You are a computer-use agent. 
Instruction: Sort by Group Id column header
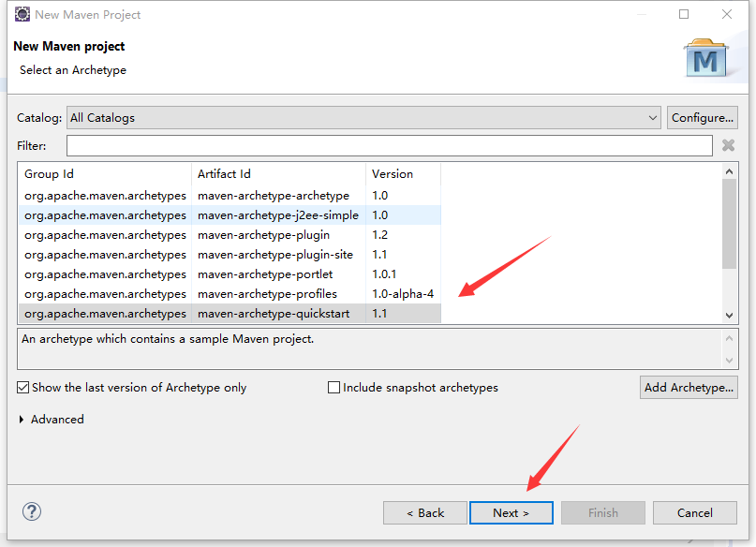pos(105,174)
